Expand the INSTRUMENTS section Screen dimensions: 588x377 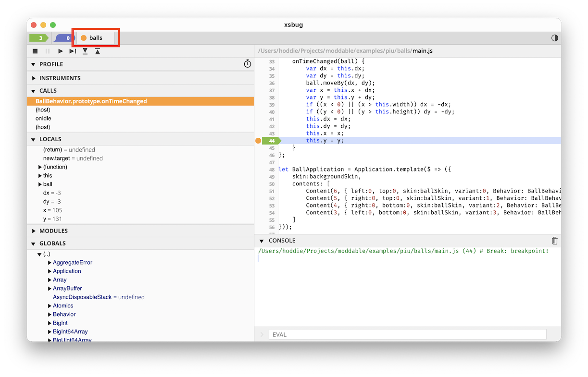(34, 78)
